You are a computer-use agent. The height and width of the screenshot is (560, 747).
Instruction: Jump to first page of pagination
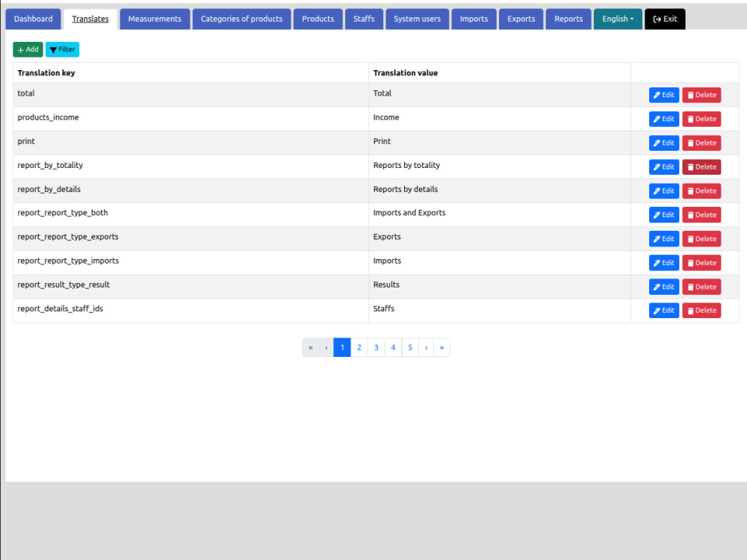(311, 348)
